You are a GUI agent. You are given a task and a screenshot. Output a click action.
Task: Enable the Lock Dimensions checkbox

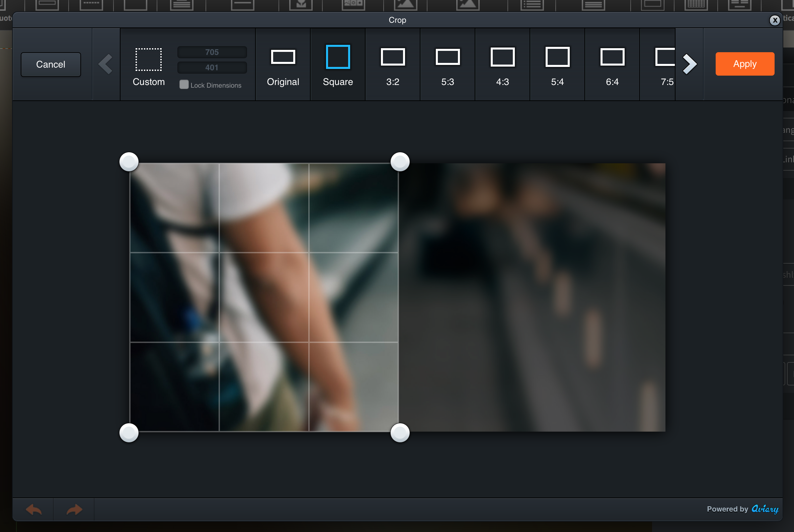click(x=184, y=84)
